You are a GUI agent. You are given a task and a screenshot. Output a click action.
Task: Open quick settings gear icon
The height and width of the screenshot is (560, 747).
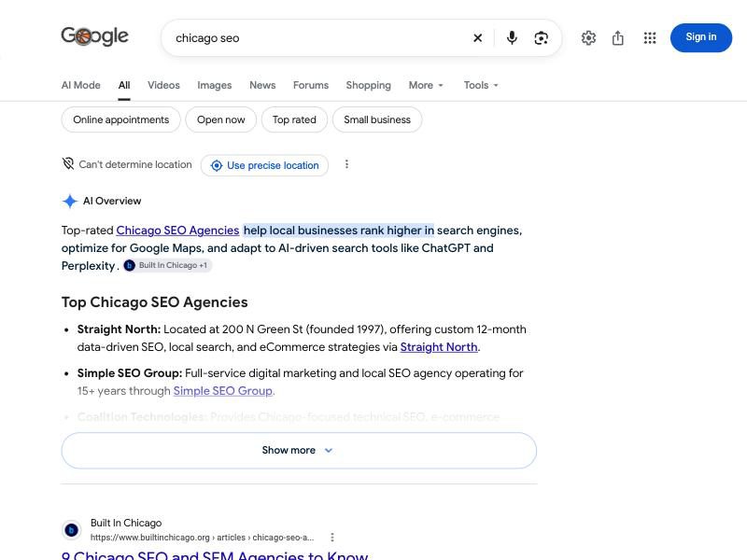(x=588, y=37)
